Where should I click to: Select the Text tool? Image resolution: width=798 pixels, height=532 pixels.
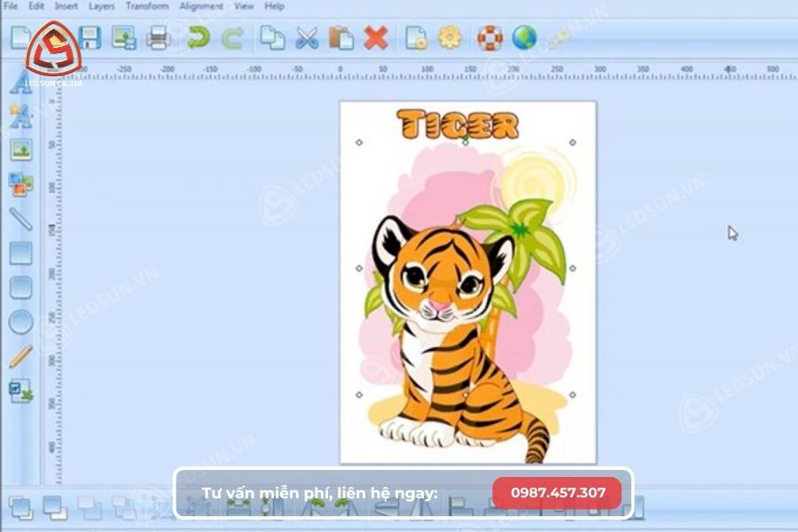click(x=20, y=84)
